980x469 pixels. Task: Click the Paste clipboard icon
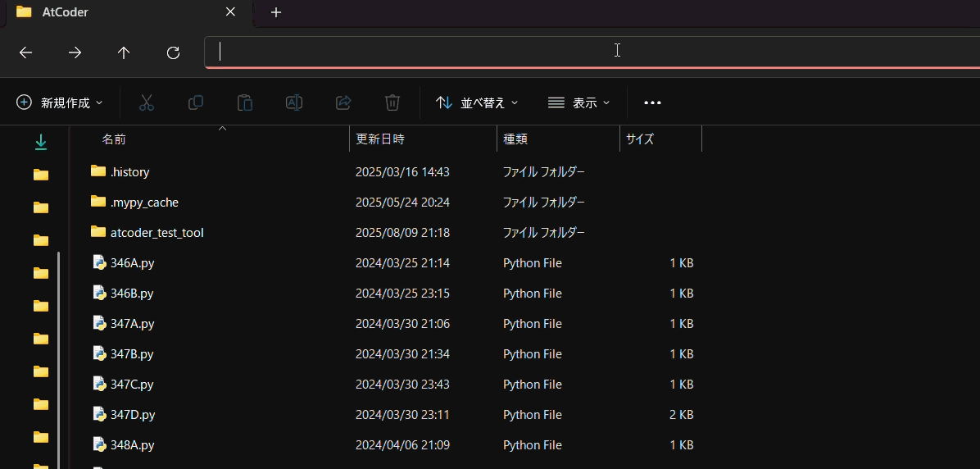click(245, 102)
